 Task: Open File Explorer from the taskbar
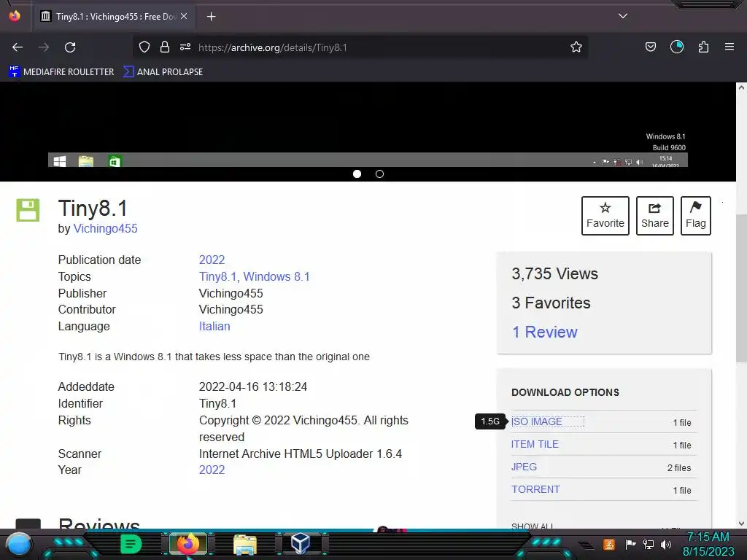tap(245, 544)
